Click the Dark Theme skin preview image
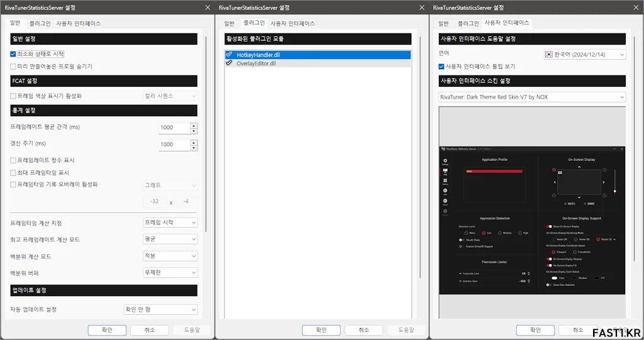Screen dimensions: 644x340 (532, 220)
